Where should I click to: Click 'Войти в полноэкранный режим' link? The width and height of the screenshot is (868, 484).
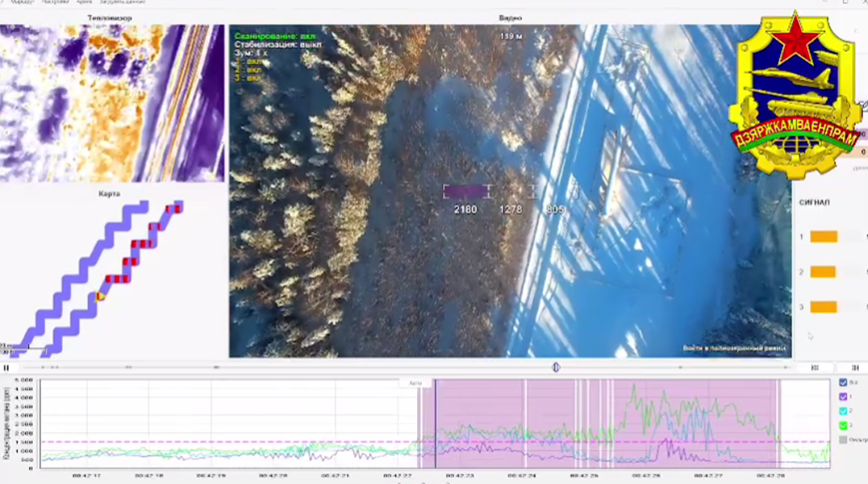tap(734, 348)
